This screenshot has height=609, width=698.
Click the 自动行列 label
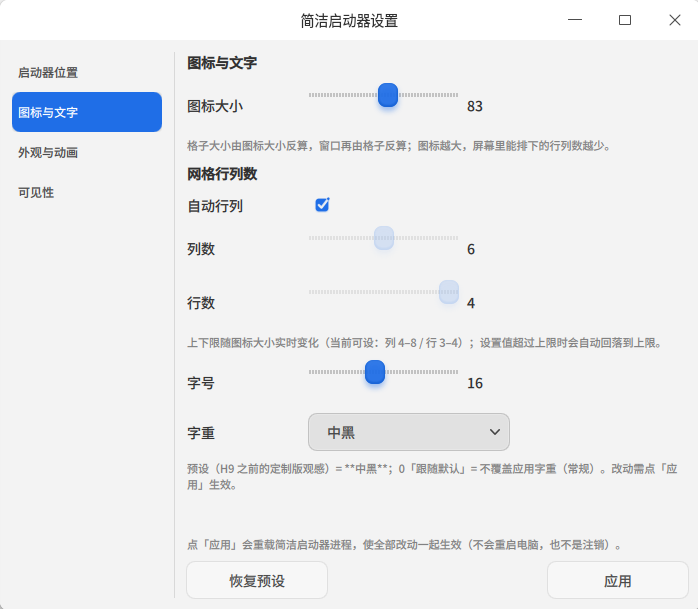tap(215, 206)
